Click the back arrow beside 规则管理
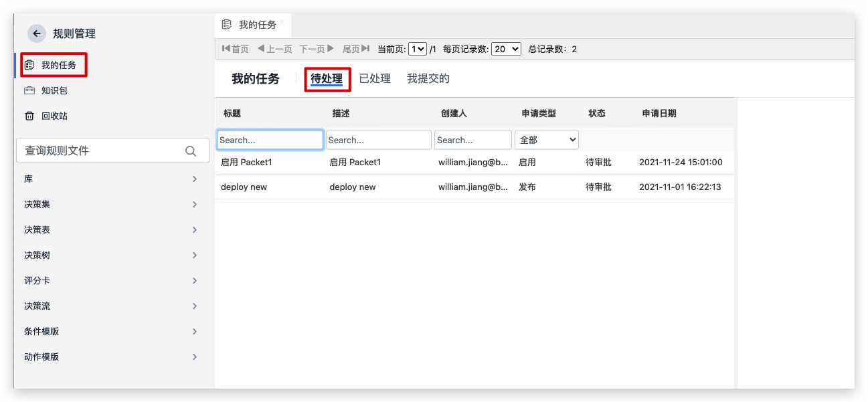 [37, 33]
